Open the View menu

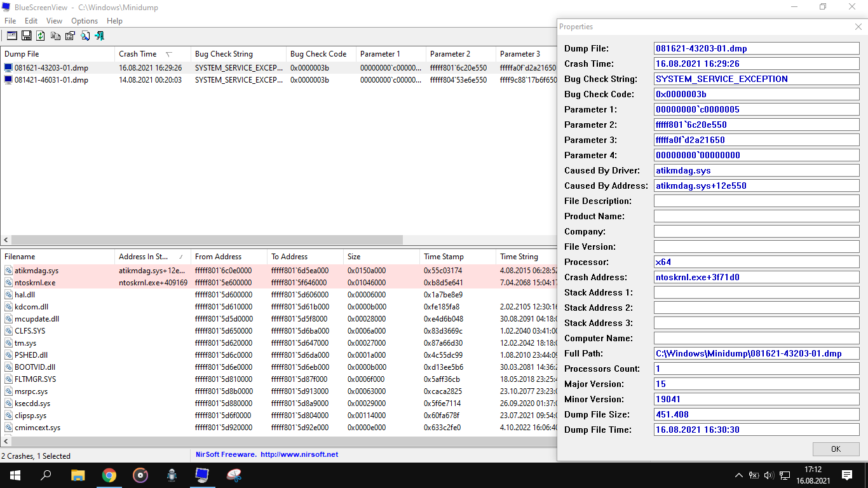click(55, 21)
